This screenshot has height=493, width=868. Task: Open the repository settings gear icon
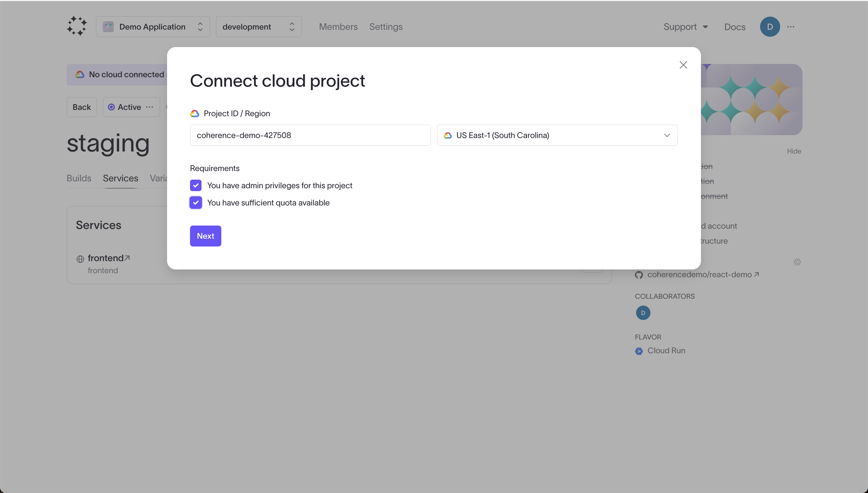[x=797, y=262]
